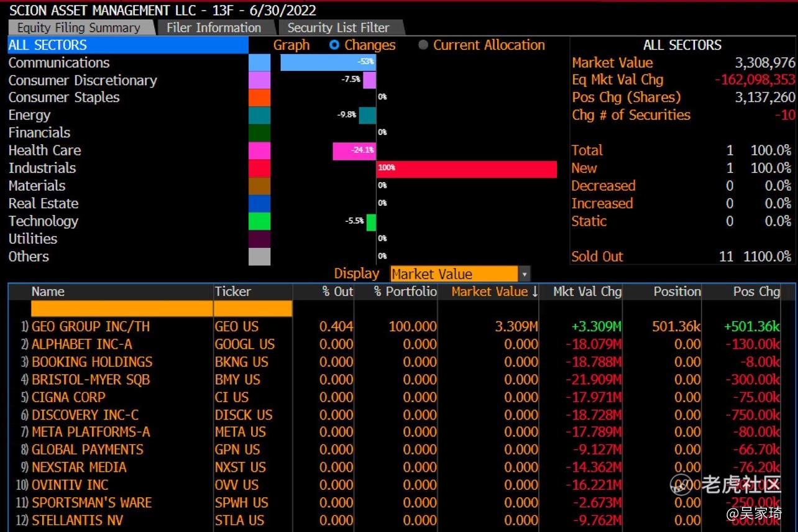Viewport: 798px width, 532px height.
Task: Click the 3,308,976 summary market value figure
Action: pyautogui.click(x=765, y=63)
